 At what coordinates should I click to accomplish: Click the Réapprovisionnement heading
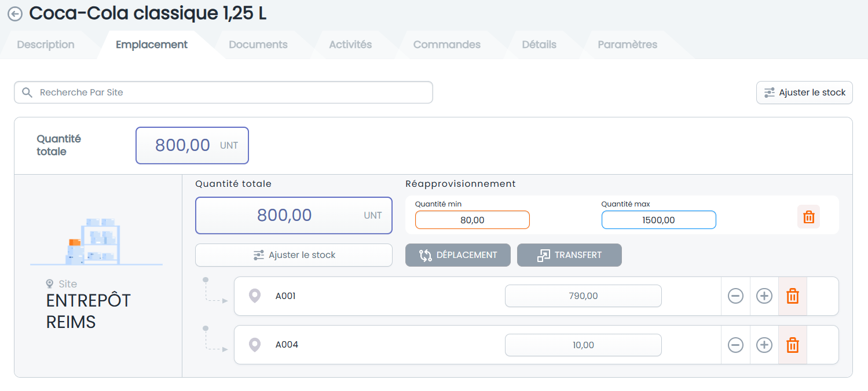[x=460, y=184]
